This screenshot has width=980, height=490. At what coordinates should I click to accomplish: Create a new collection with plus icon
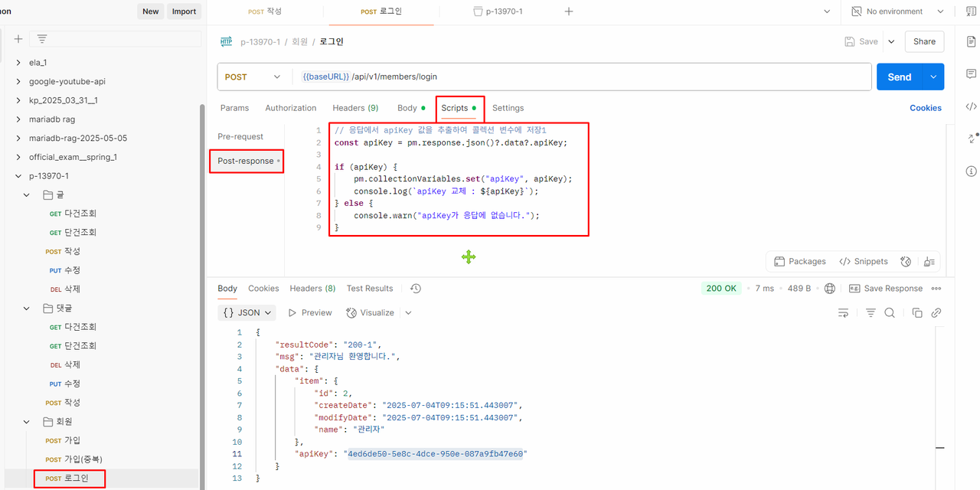pos(18,38)
